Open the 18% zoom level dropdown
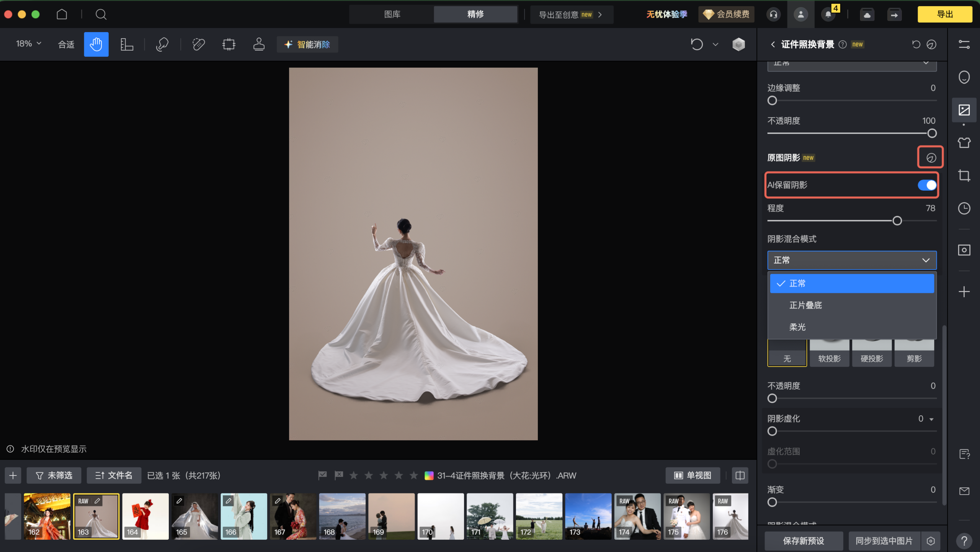Viewport: 980px width, 552px height. click(x=28, y=44)
